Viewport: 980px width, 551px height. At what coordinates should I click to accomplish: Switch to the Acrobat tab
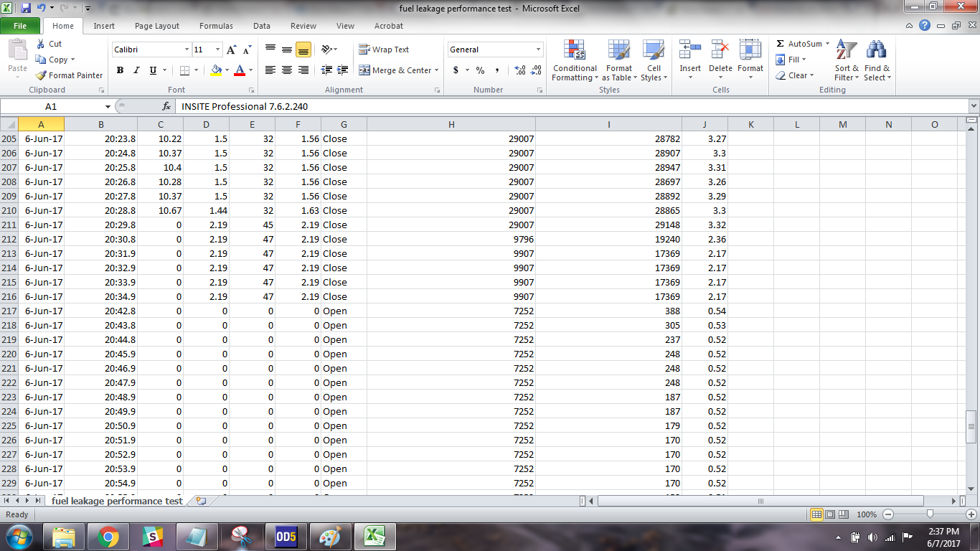[x=388, y=26]
